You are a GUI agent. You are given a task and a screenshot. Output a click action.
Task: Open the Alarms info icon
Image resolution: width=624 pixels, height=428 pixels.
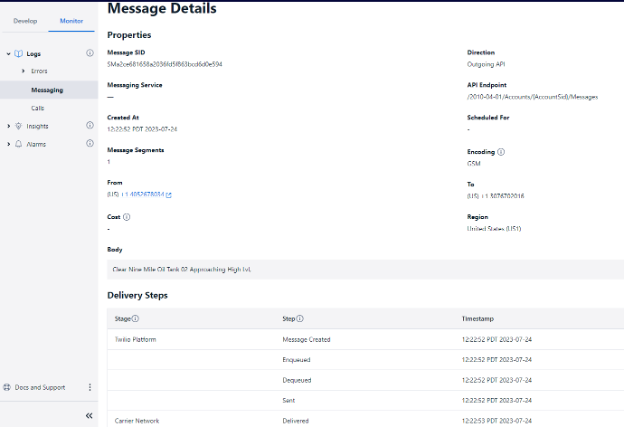tap(90, 143)
